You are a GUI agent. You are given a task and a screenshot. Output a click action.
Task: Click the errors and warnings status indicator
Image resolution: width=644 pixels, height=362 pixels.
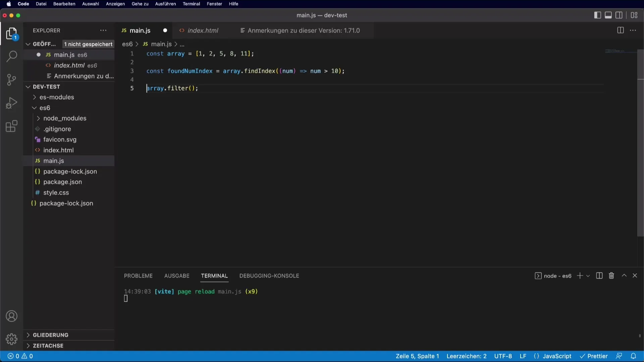coord(20,356)
